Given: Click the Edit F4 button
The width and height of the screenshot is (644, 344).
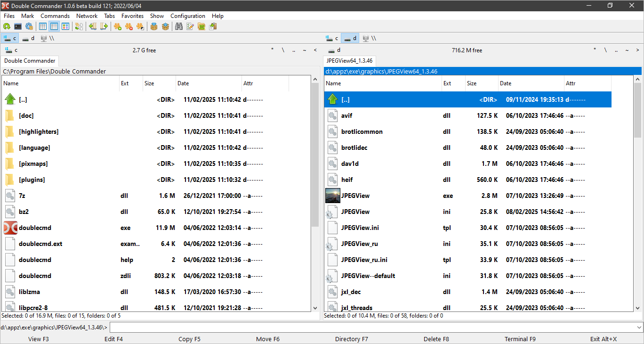Looking at the screenshot, I should (x=113, y=339).
